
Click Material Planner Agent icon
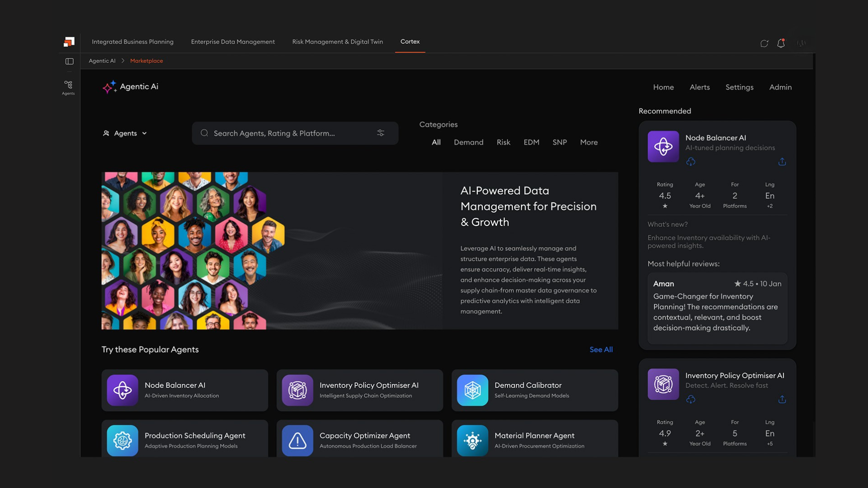472,441
